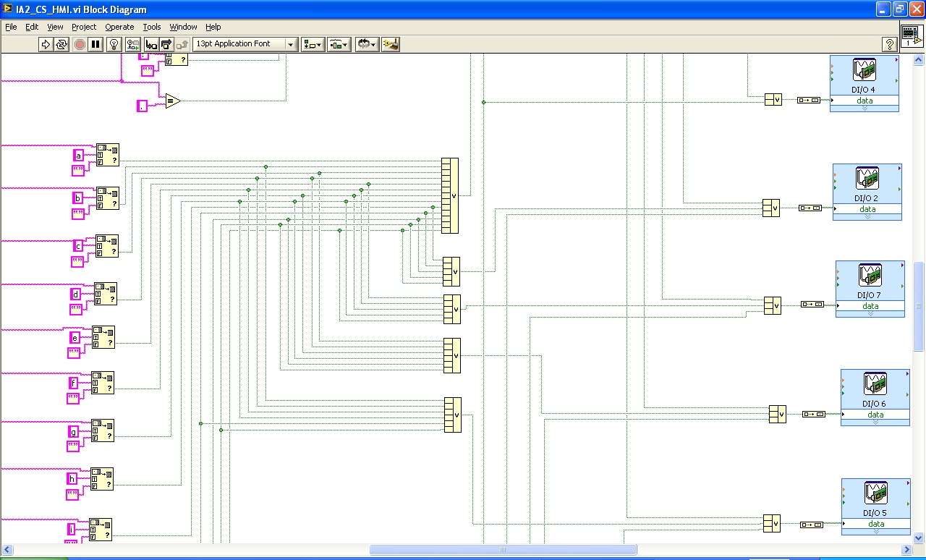Pause the VI execution
Viewport: 926px width, 560px height.
95,44
